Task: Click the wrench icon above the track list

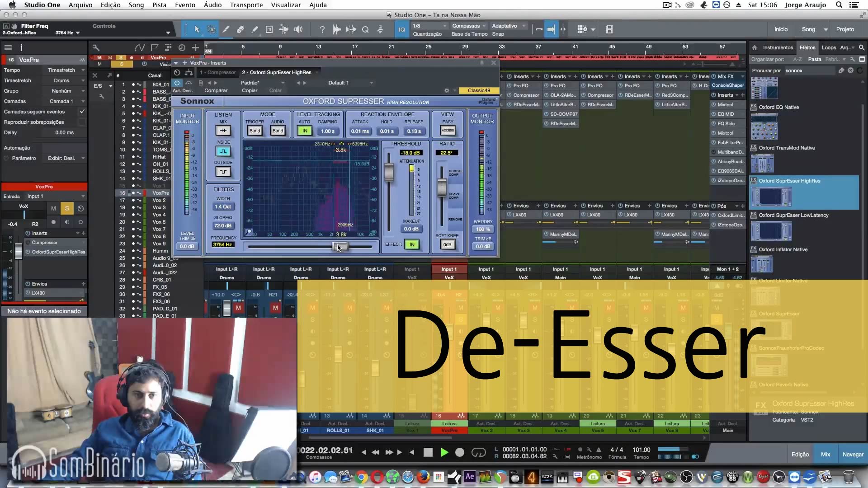Action: pyautogui.click(x=96, y=47)
